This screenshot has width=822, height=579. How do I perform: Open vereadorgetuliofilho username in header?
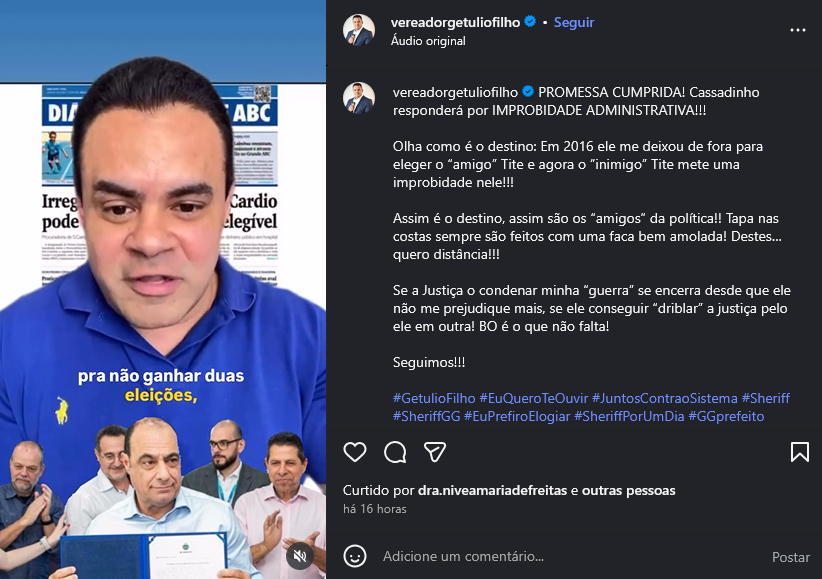tap(455, 22)
